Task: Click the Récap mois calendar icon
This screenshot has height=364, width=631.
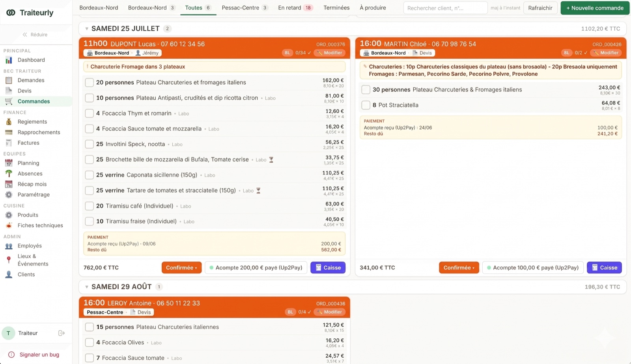Action: tap(9, 184)
